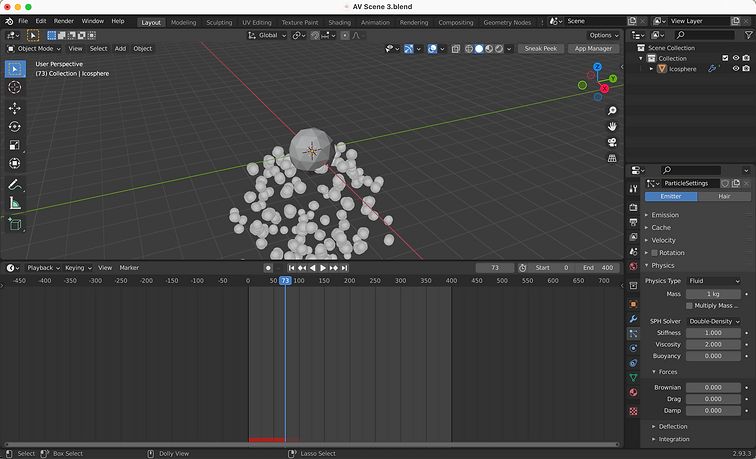The image size is (756, 459).
Task: Open the Render properties tab
Action: tap(634, 207)
